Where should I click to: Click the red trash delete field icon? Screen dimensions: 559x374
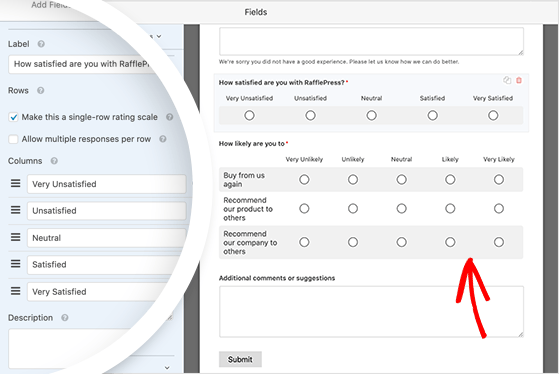pos(519,80)
